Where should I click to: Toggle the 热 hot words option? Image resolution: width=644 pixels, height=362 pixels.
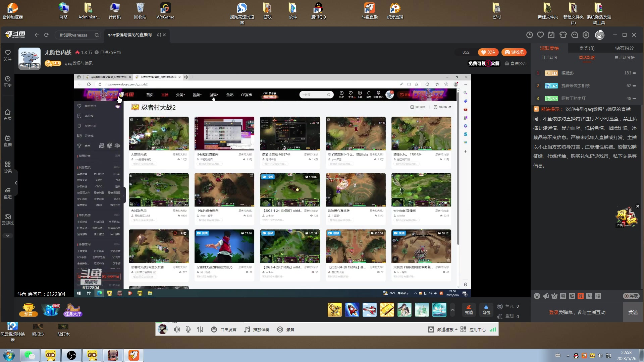[x=589, y=296]
